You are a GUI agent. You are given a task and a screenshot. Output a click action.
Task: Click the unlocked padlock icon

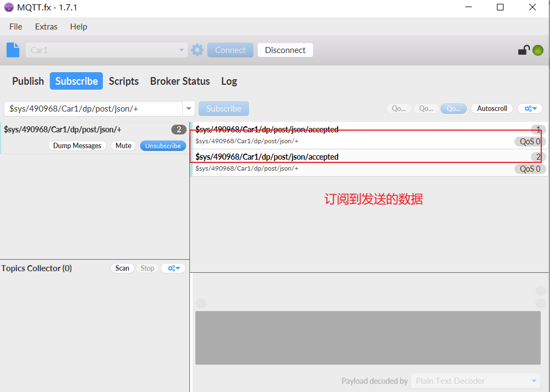524,50
